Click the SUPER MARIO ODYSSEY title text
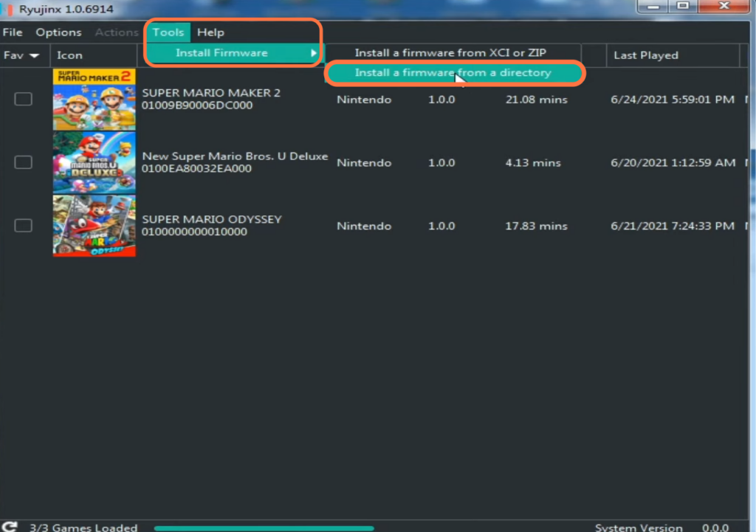The width and height of the screenshot is (756, 532). pos(212,219)
